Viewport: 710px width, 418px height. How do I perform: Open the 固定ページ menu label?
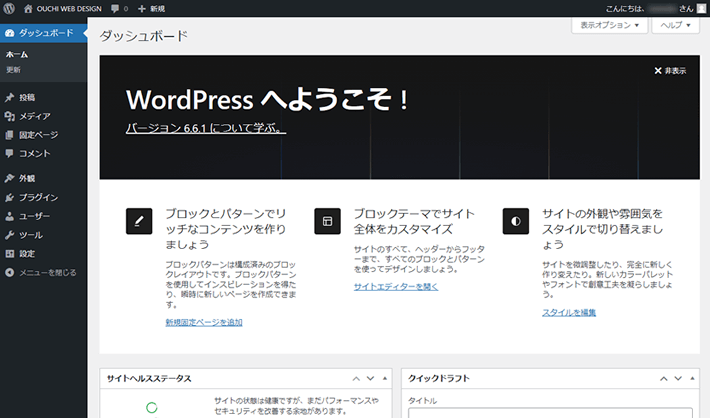pos(38,135)
